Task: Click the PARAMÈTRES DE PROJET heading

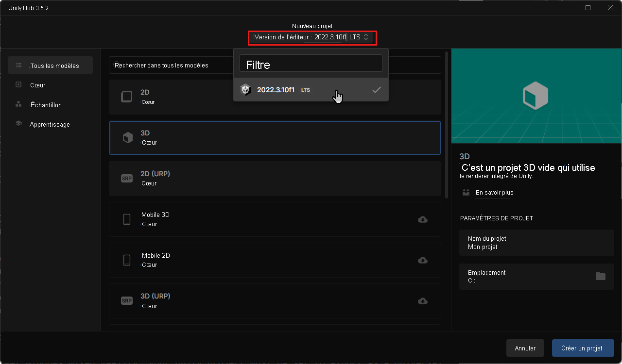Action: click(x=497, y=218)
